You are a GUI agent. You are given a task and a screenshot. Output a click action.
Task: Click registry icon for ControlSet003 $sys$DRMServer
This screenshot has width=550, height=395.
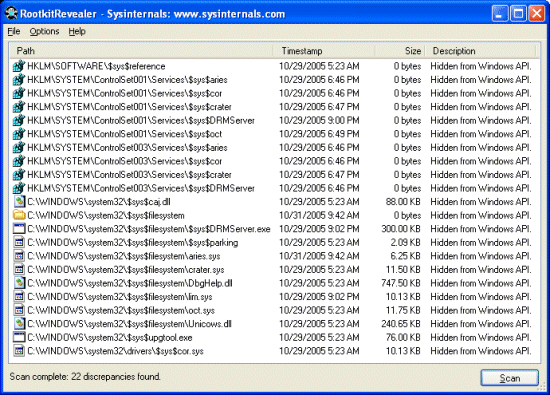coord(19,188)
